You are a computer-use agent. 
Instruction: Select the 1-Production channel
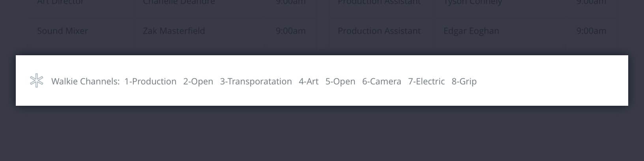[150, 81]
